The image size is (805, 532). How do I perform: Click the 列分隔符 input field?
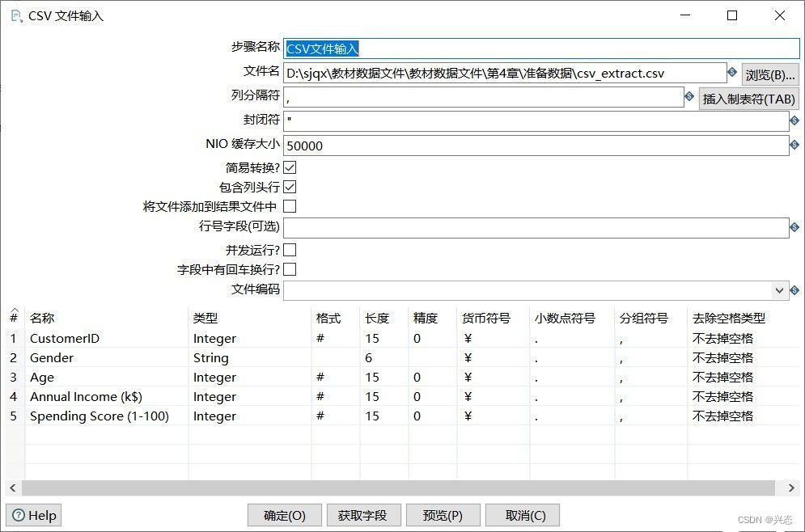click(483, 97)
